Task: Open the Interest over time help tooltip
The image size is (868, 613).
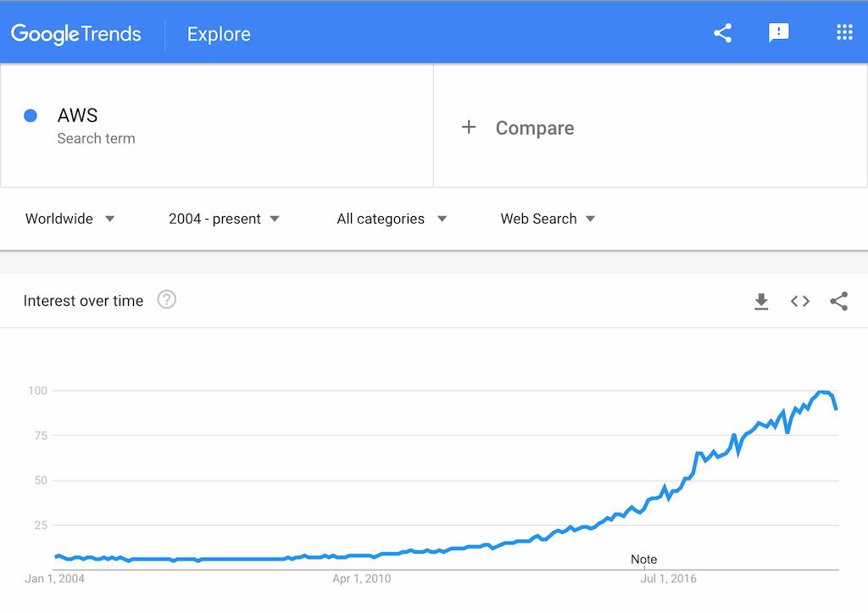Action: coord(166,300)
